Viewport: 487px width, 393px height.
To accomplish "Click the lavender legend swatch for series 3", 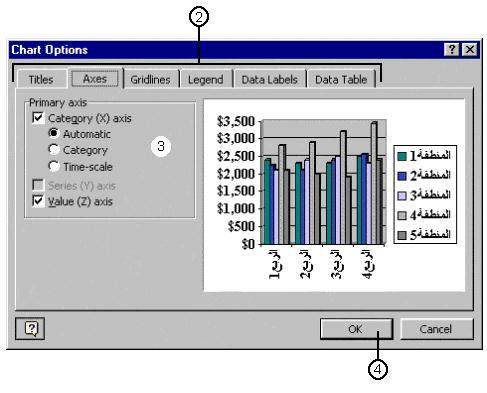I will pyautogui.click(x=402, y=196).
